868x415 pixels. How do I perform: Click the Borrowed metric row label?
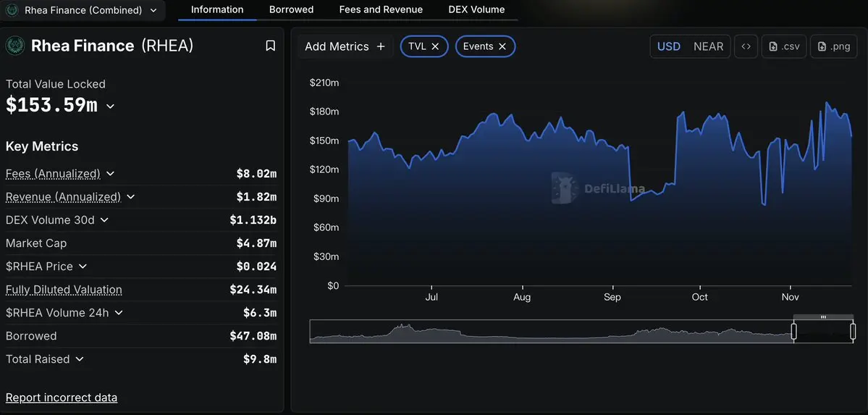point(31,336)
